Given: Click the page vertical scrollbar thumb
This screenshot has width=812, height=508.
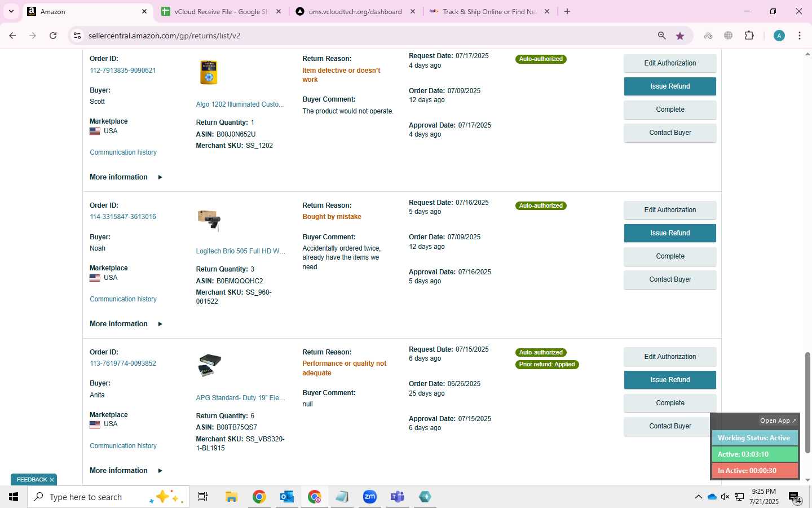Looking at the screenshot, I should coord(807,403).
